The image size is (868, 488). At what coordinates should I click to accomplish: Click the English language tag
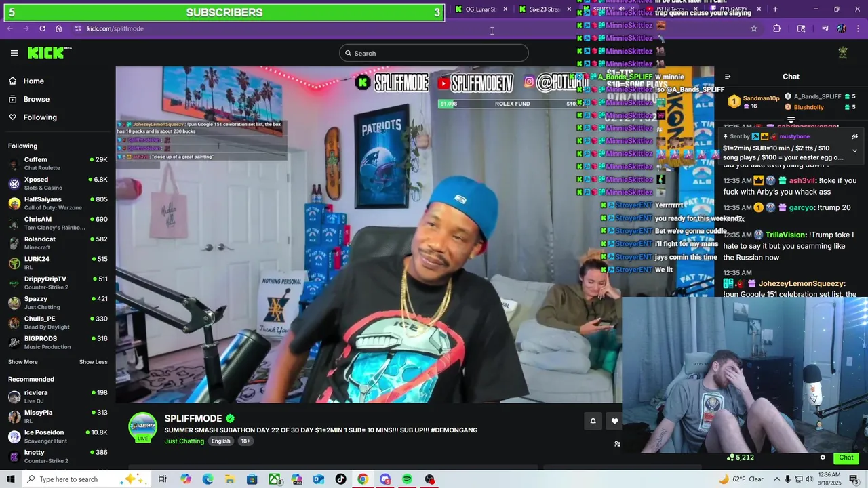[220, 441]
